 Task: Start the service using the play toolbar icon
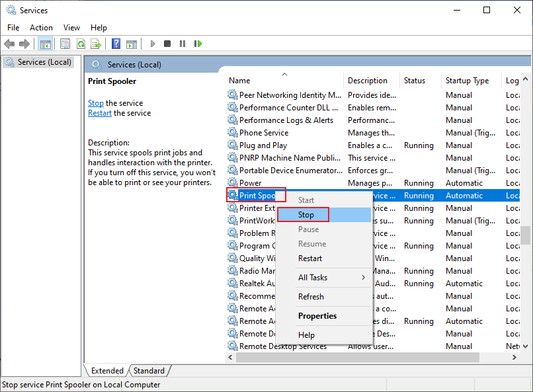[x=153, y=44]
